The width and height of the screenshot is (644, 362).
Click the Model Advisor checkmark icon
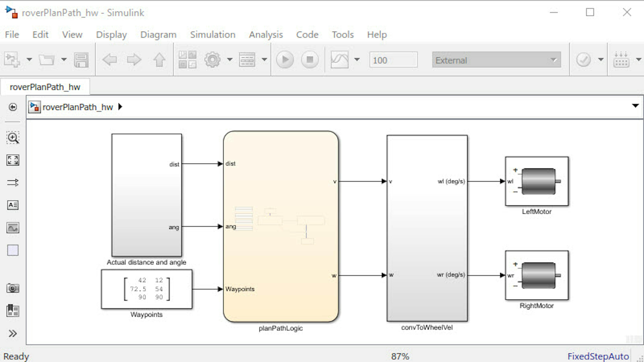(583, 60)
